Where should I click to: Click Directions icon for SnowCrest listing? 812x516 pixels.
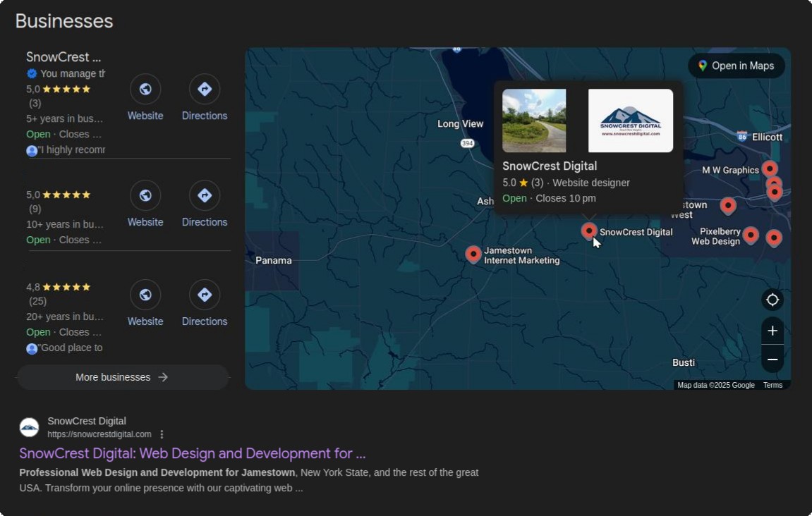pos(205,90)
